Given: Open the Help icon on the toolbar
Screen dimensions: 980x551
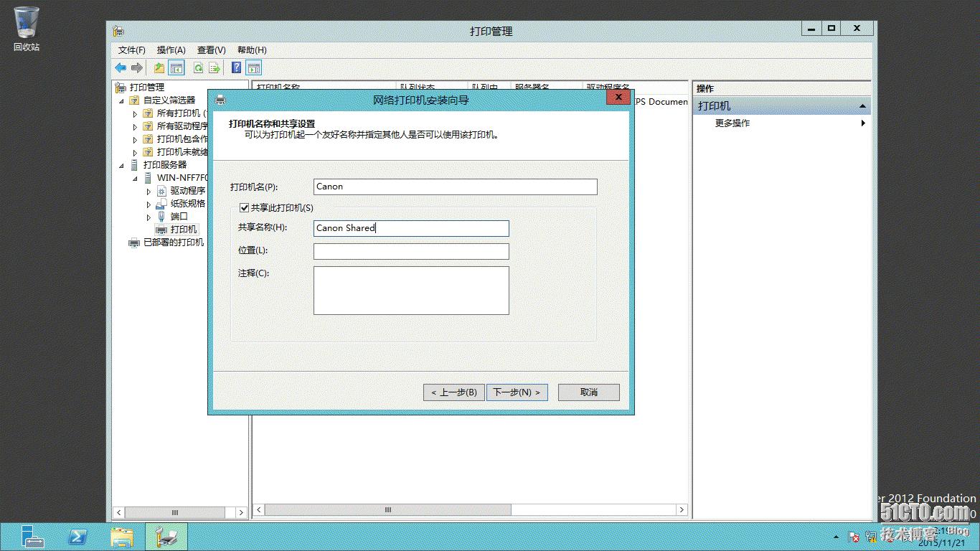Looking at the screenshot, I should (235, 67).
